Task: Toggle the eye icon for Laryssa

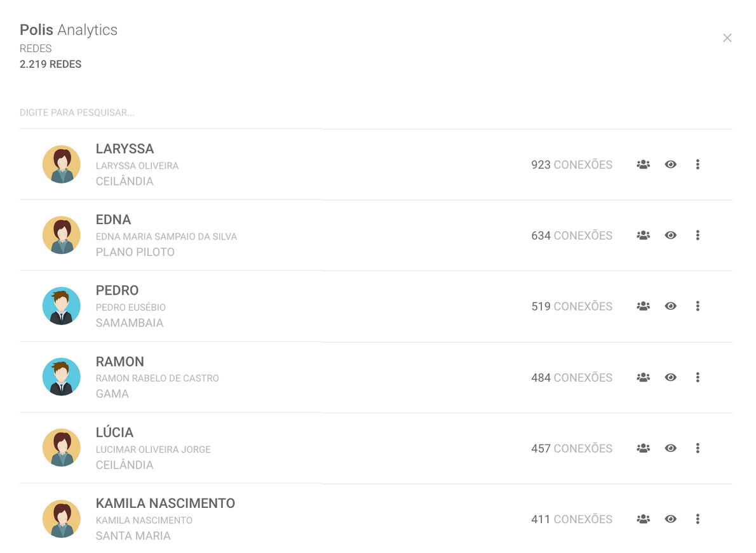Action: 670,164
